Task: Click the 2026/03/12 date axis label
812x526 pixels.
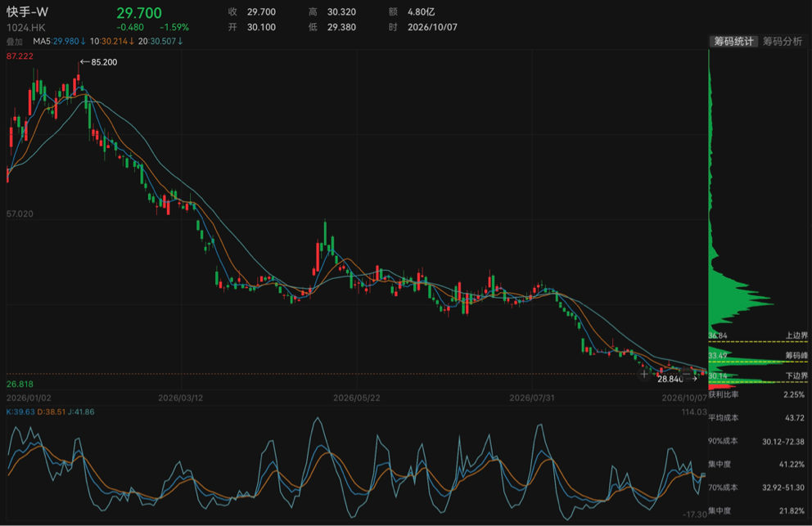Action: [181, 398]
